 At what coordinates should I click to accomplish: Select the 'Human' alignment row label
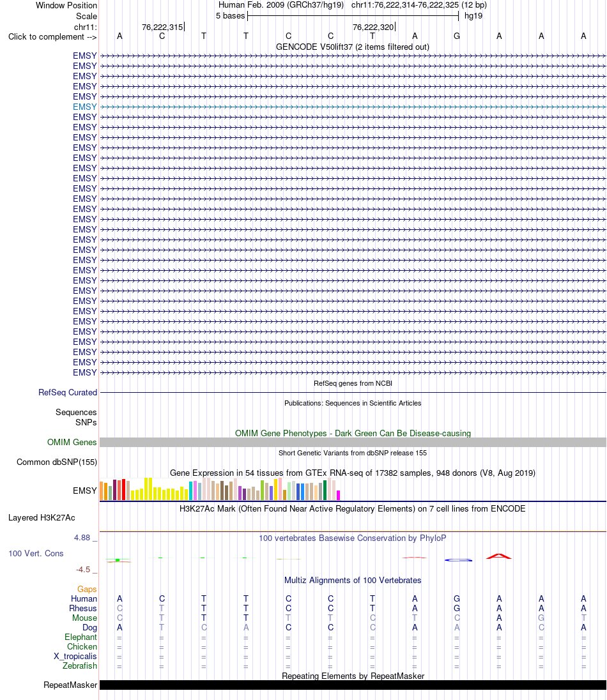tap(84, 598)
